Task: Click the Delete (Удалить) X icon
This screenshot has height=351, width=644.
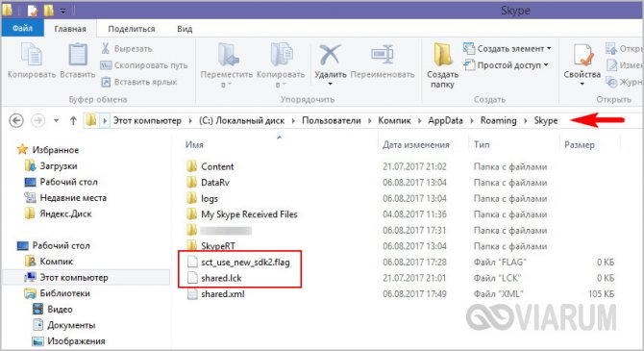Action: point(331,55)
